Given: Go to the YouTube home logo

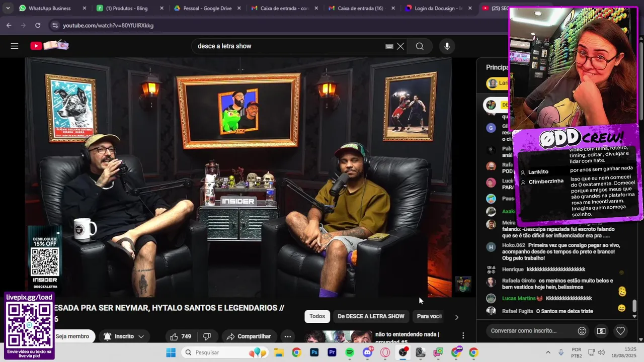Looking at the screenshot, I should click(x=49, y=46).
